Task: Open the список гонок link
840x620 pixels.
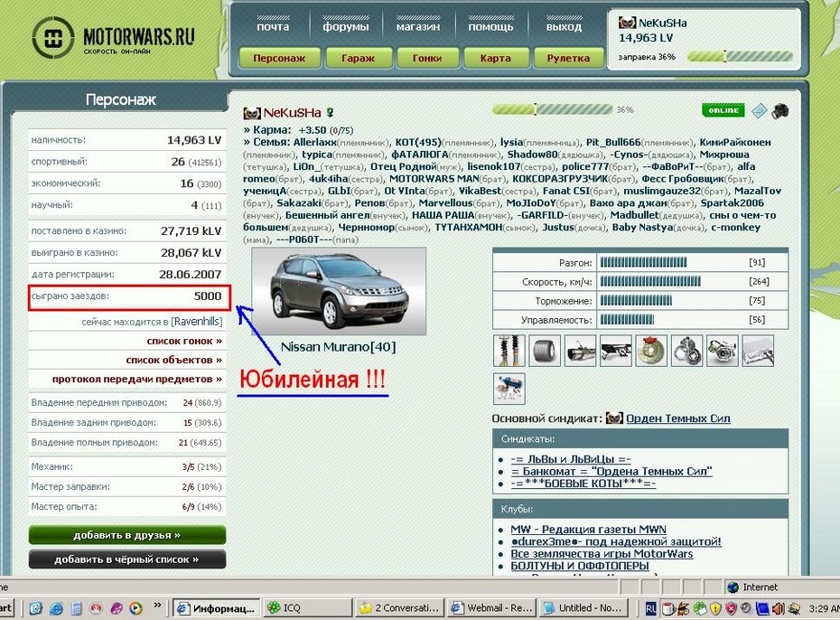Action: point(184,341)
